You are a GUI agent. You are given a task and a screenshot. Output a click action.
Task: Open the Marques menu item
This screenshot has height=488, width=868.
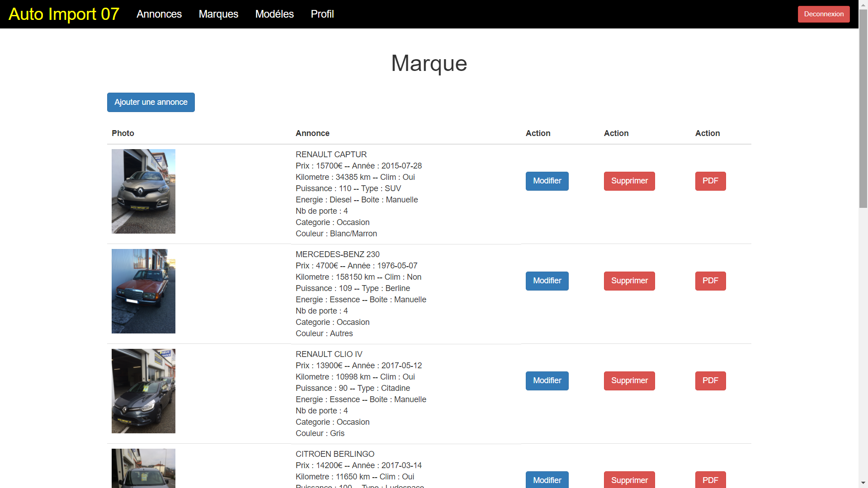pyautogui.click(x=218, y=14)
